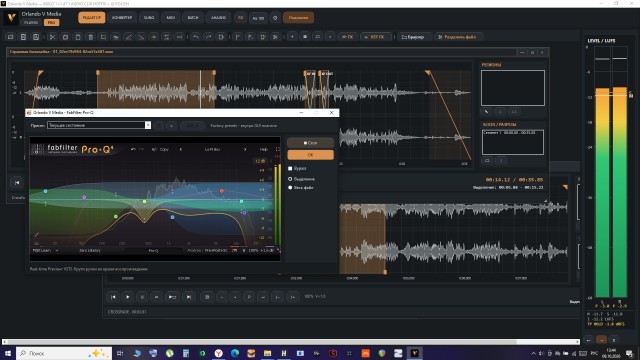Click the marker flag toolbar icon

238,37
